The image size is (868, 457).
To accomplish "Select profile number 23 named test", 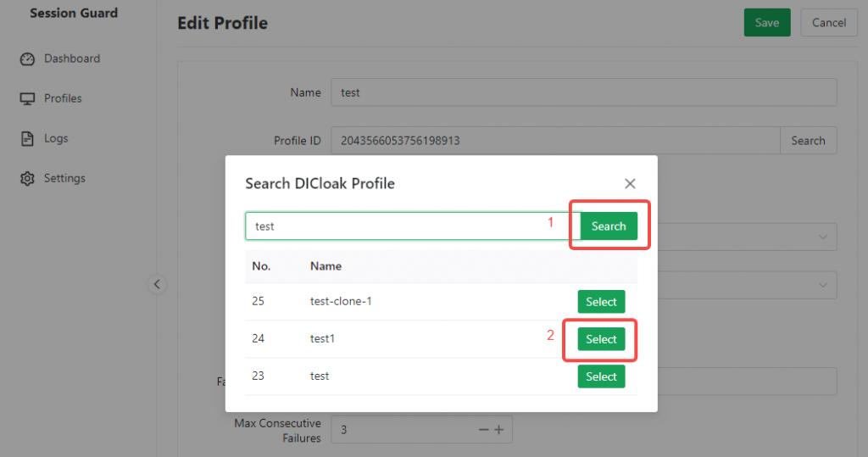I will (x=601, y=376).
